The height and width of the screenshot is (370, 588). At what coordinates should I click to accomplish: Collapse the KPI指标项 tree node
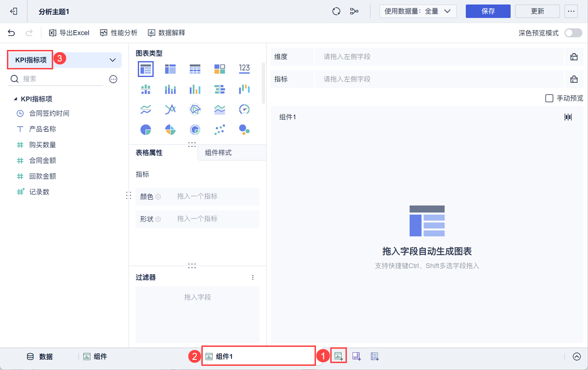(16, 99)
